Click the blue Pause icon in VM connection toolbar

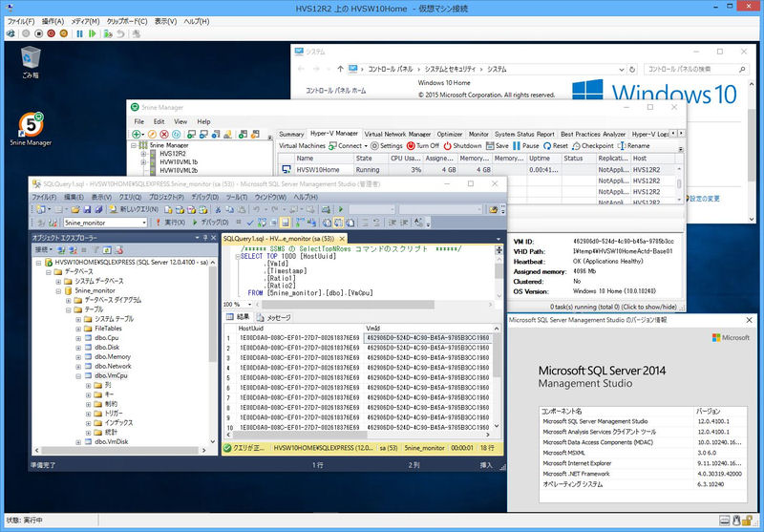(79, 33)
